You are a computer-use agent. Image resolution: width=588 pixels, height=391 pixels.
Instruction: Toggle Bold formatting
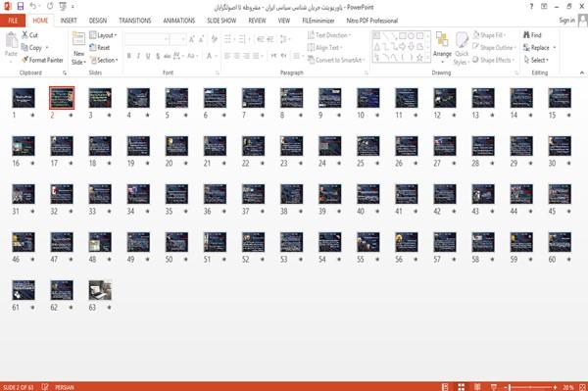pos(129,56)
